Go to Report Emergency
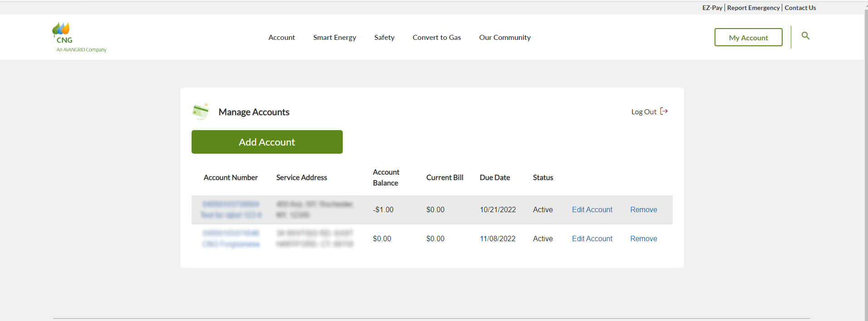Viewport: 868px width, 321px height. click(x=753, y=8)
